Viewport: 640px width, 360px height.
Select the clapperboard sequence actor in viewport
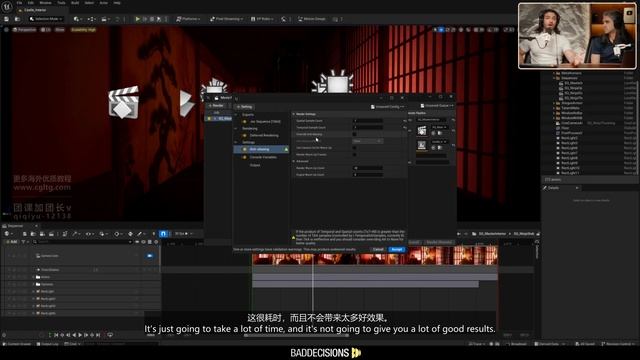[123, 102]
